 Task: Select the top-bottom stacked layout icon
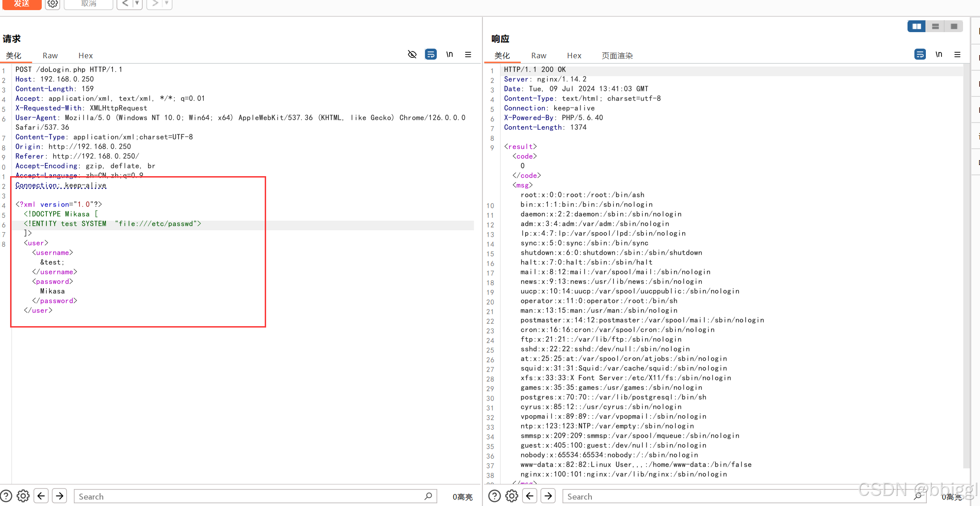pyautogui.click(x=935, y=27)
